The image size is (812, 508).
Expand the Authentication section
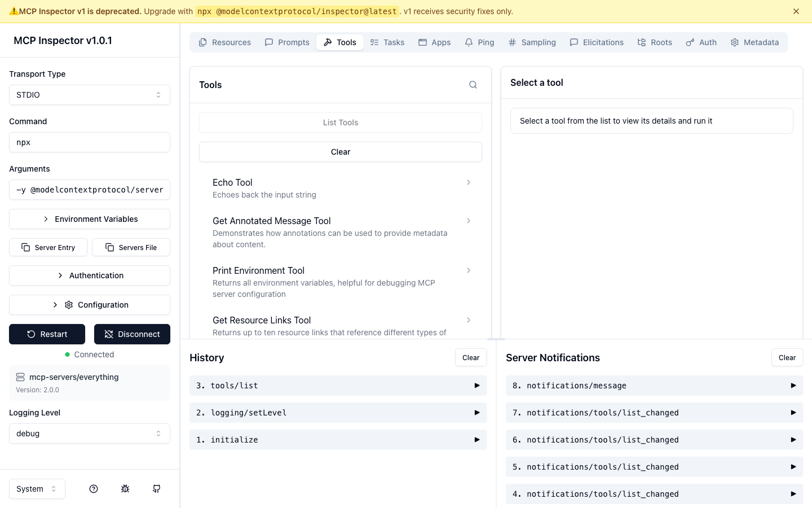tap(90, 275)
